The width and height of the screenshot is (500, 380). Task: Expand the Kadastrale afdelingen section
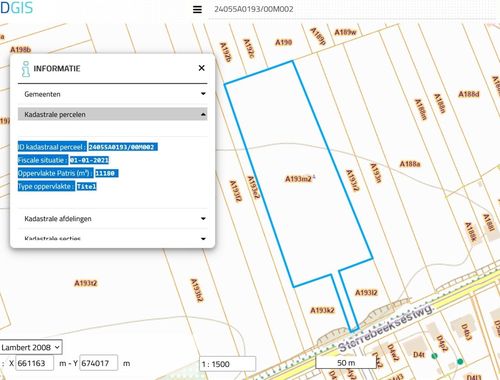pyautogui.click(x=112, y=219)
